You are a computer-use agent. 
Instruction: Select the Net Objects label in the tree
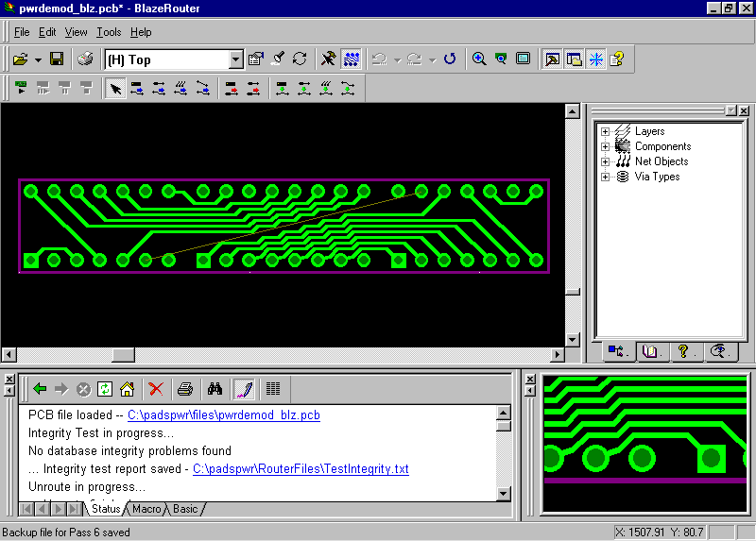[x=661, y=161]
